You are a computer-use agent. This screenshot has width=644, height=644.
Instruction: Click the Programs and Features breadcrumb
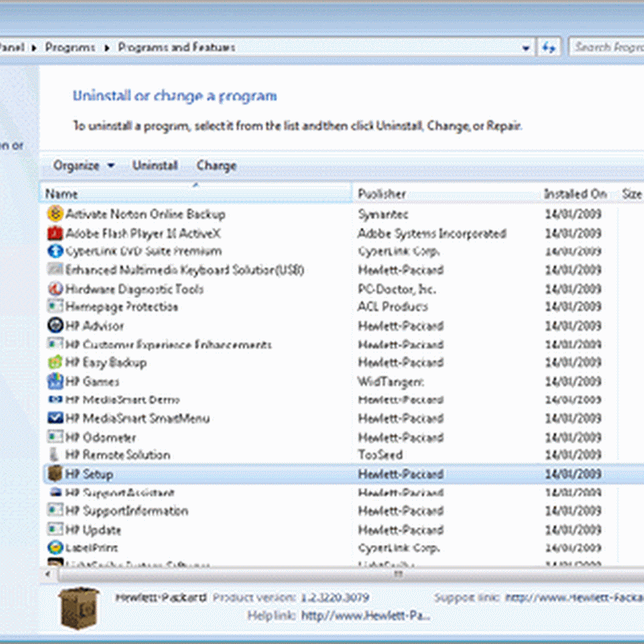(x=176, y=47)
